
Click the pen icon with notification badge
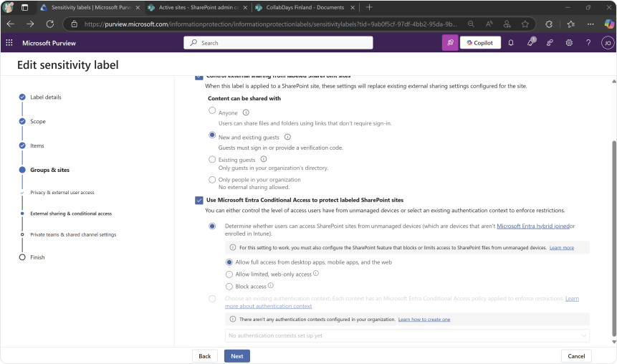click(531, 42)
